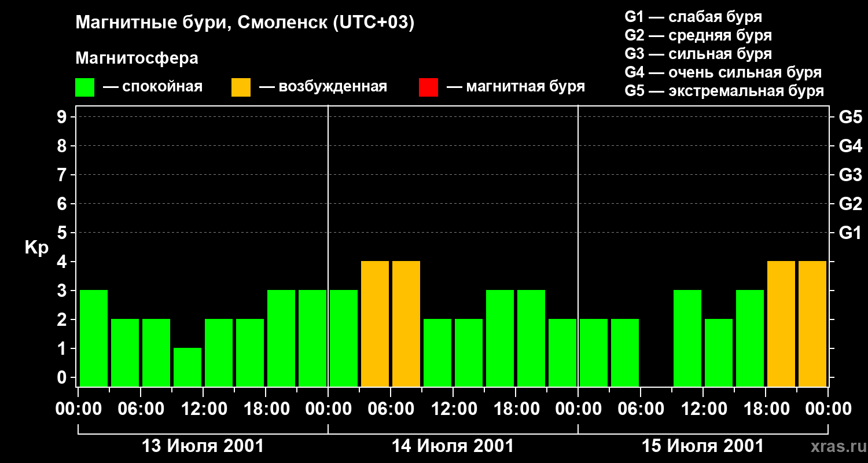This screenshot has height=463, width=868.
Task: Click the orange 'возбужденная' legend swatch
Action: (241, 87)
